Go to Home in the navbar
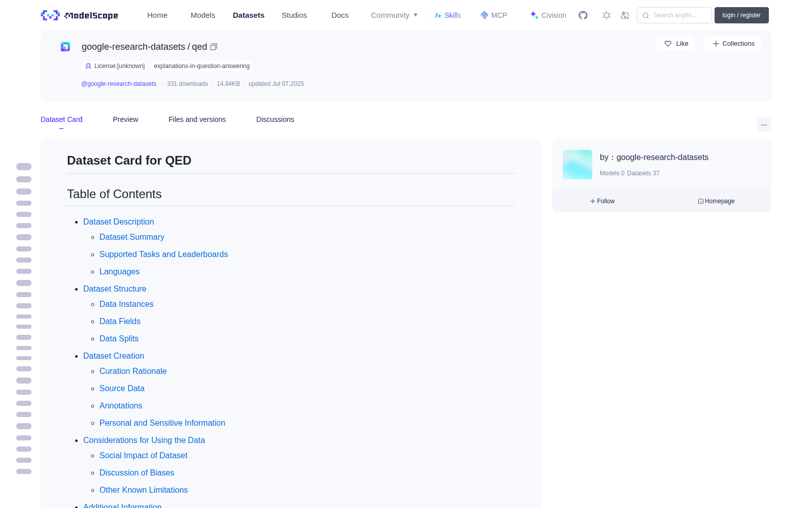The width and height of the screenshot is (812, 508). 157,15
